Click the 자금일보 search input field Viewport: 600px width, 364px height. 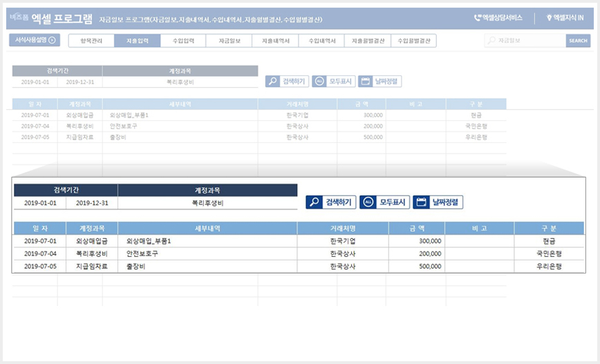pyautogui.click(x=525, y=41)
